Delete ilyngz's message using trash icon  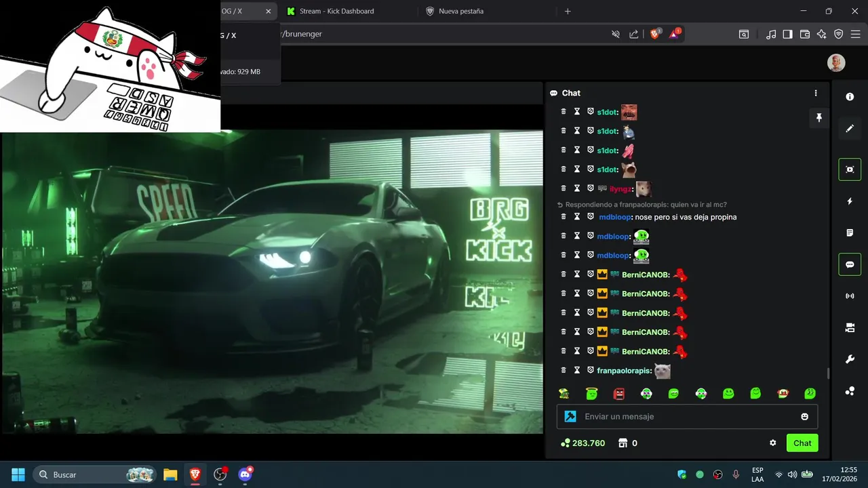pyautogui.click(x=563, y=188)
